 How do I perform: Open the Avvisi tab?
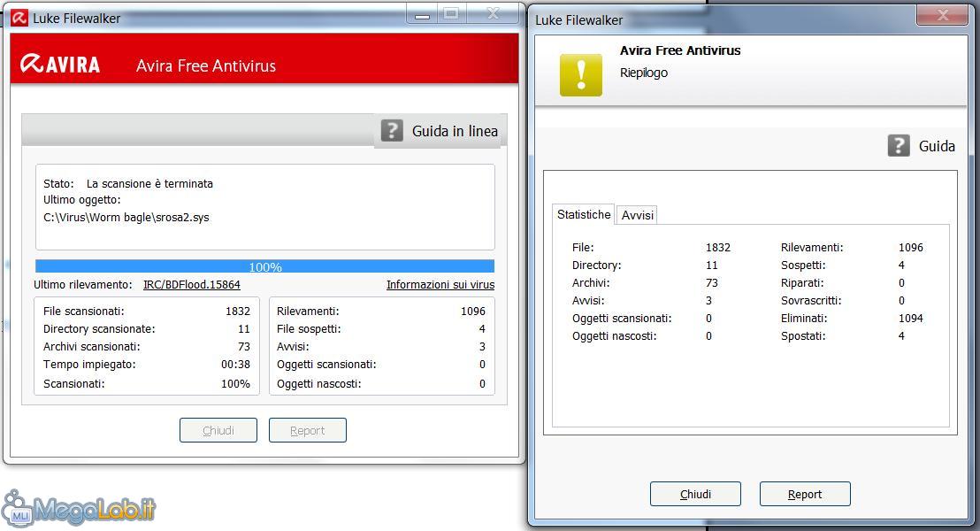coord(638,215)
